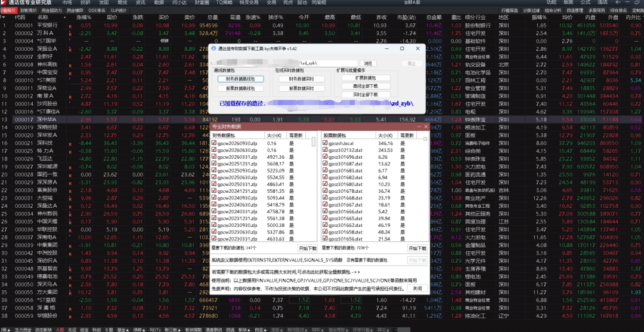Click the 财务数据离线包 button
The width and height of the screenshot is (644, 332).
pyautogui.click(x=240, y=79)
